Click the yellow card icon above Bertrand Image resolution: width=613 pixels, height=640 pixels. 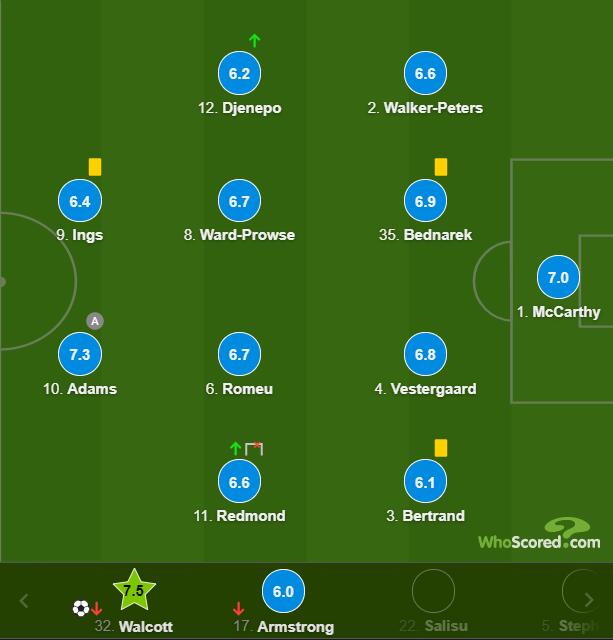pyautogui.click(x=441, y=448)
